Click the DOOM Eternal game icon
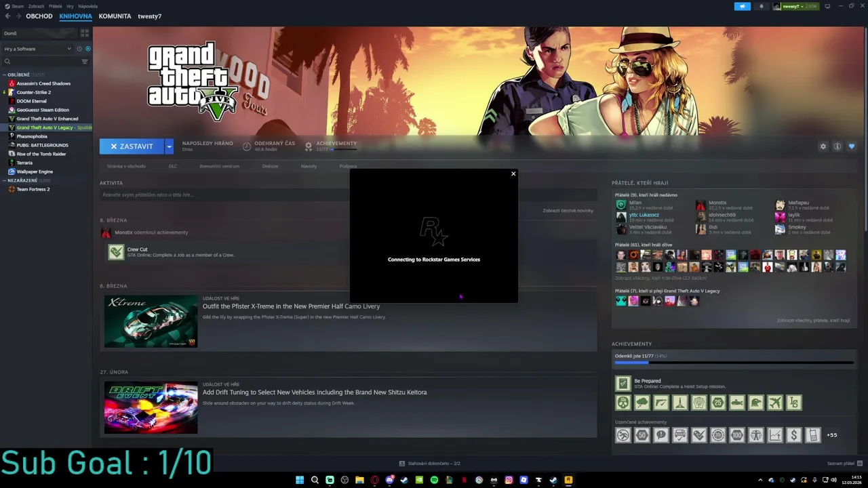 [12, 101]
